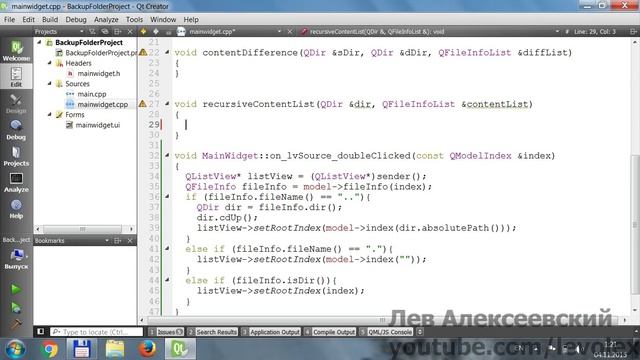
Task: Open the Projects pane type dropdown
Action: click(x=81, y=31)
